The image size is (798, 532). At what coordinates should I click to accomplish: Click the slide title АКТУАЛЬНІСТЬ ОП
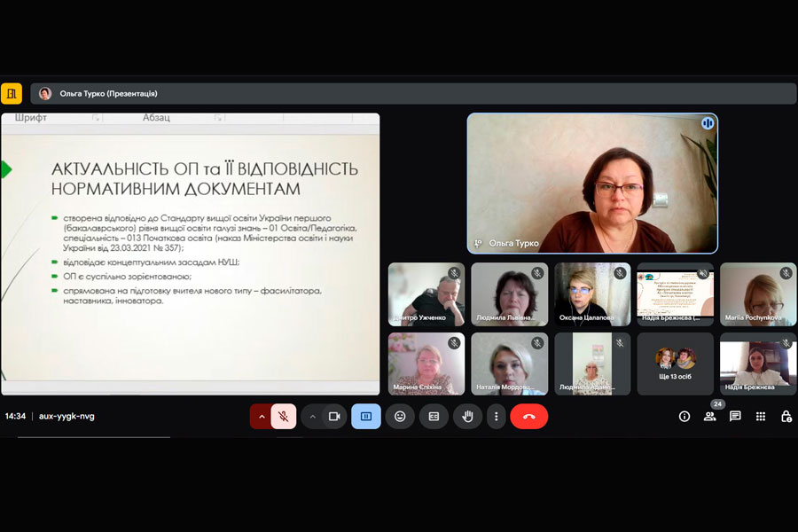click(205, 179)
